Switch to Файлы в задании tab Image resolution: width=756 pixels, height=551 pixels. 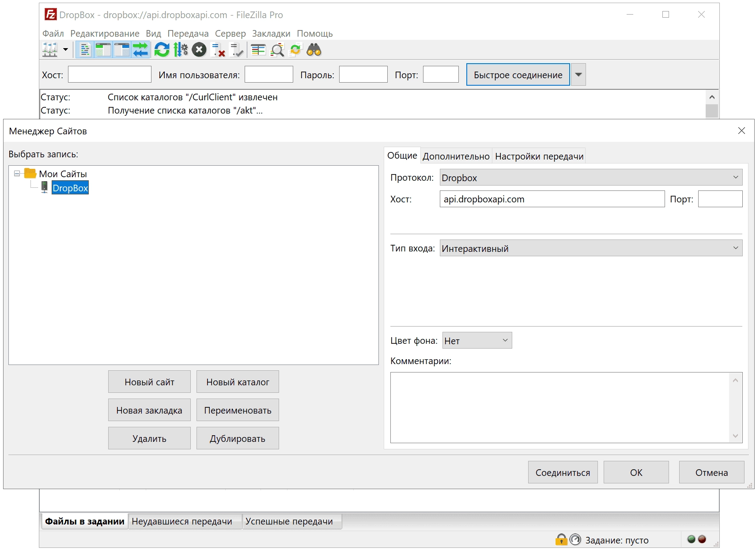85,521
